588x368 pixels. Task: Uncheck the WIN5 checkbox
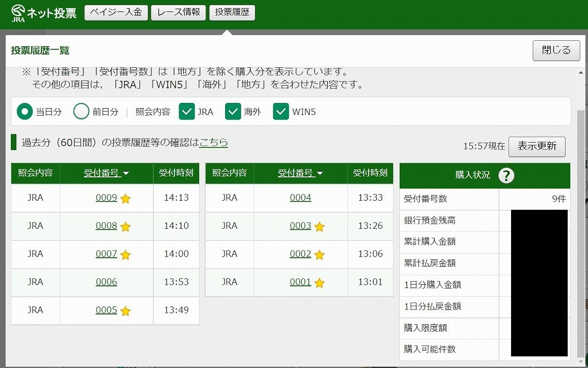click(281, 112)
